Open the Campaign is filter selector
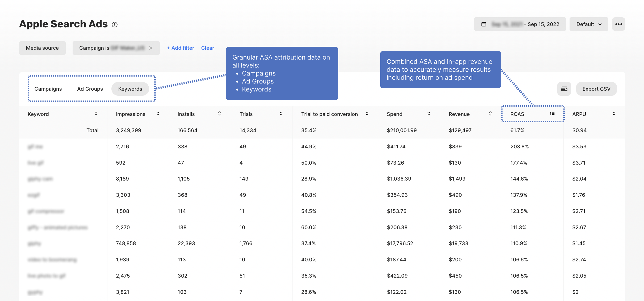Image resolution: width=644 pixels, height=301 pixels. click(x=112, y=48)
